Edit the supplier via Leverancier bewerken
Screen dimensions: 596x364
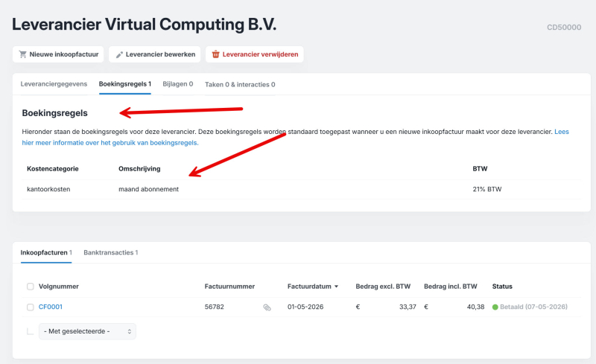(x=155, y=54)
